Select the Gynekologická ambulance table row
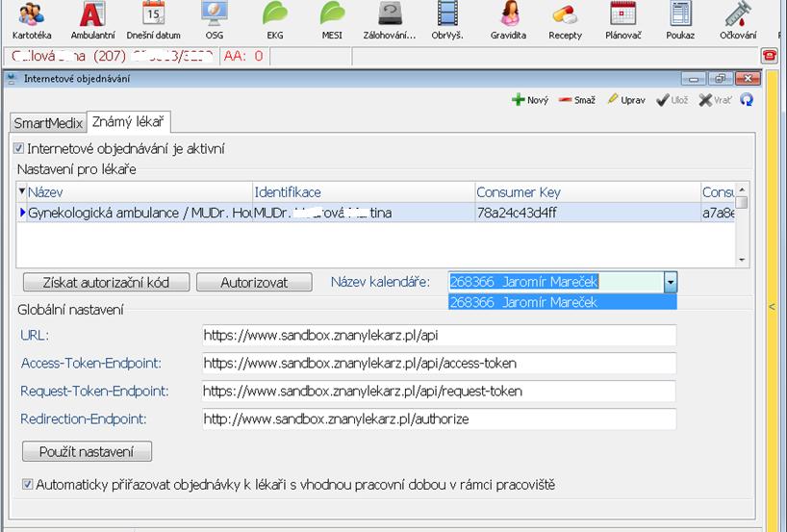 pyautogui.click(x=376, y=213)
